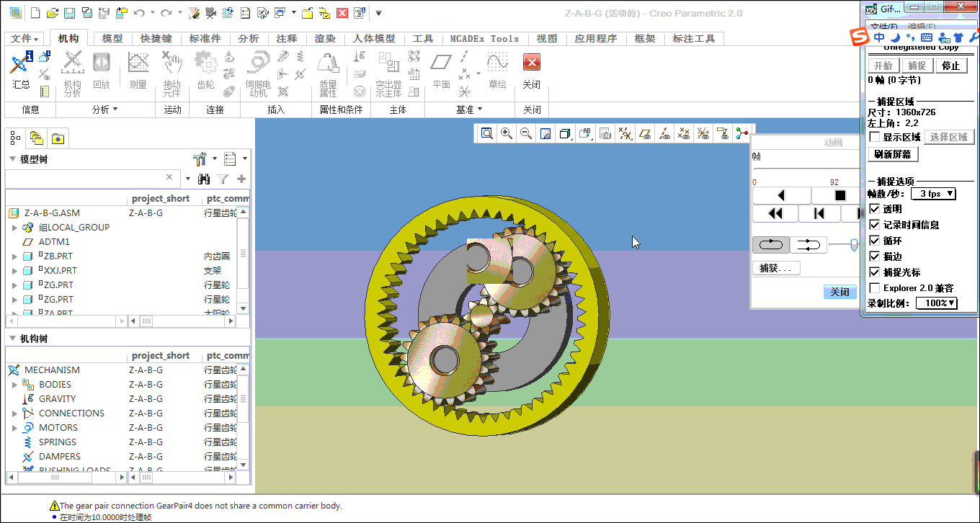This screenshot has height=523, width=980.
Task: Switch to the 模型 ribbon tab
Action: [x=112, y=39]
